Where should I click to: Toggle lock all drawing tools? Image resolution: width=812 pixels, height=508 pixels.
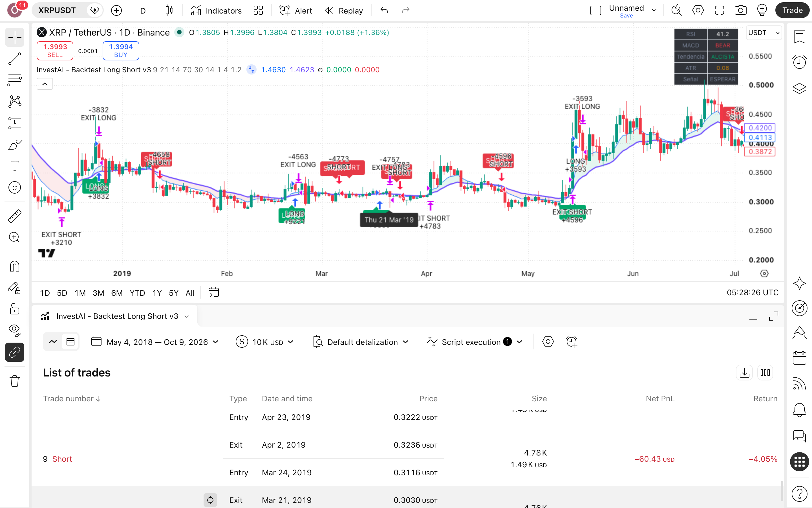coord(14,309)
